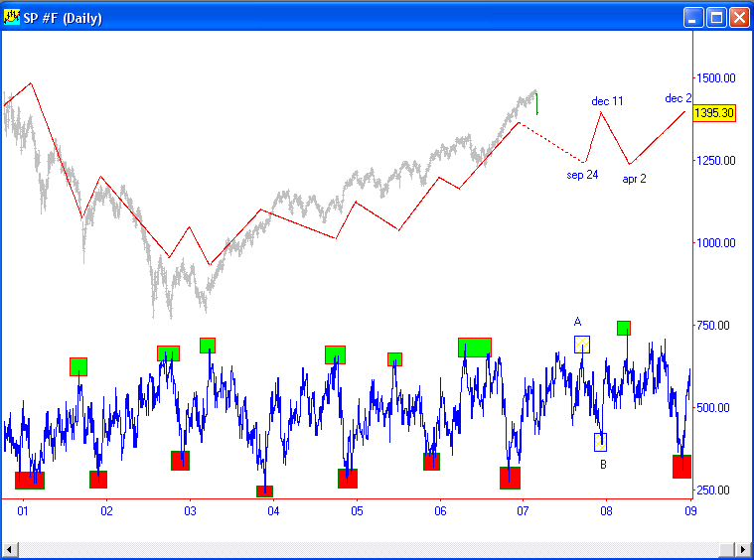Close the SP #F Daily chart window
Image resolution: width=754 pixels, height=560 pixels.
point(739,17)
